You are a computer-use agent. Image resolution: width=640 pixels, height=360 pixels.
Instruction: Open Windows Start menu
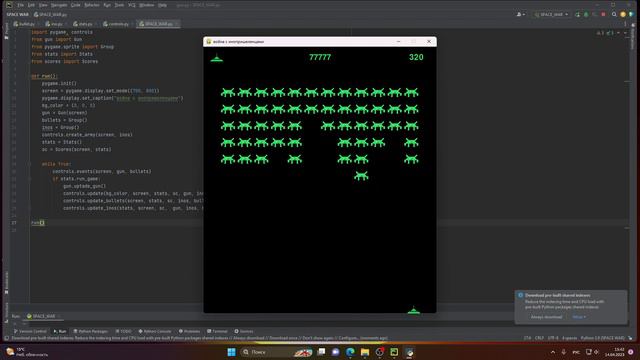tap(231, 352)
